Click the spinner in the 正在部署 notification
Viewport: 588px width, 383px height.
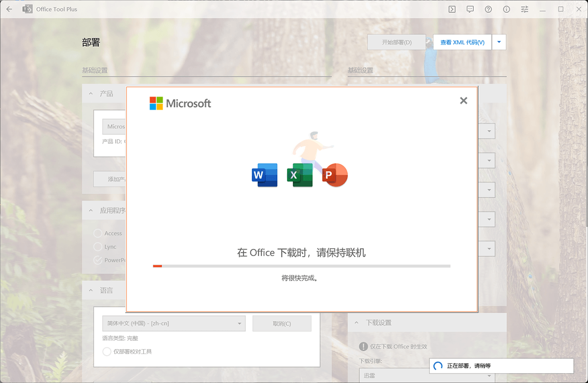pyautogui.click(x=439, y=366)
